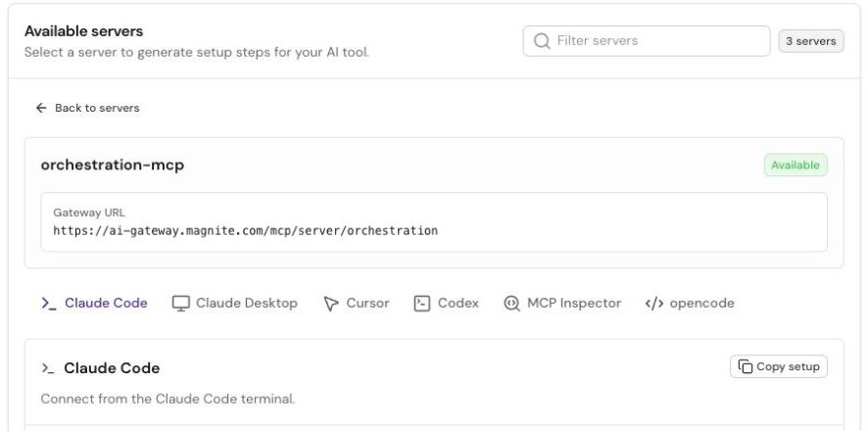Copy the Claude Code setup steps
The width and height of the screenshot is (868, 431).
click(x=779, y=366)
